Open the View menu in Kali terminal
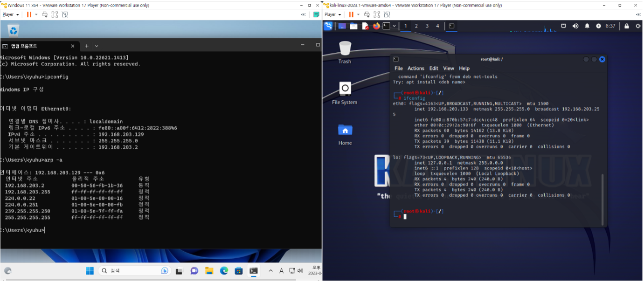The width and height of the screenshot is (644, 282). coord(448,69)
